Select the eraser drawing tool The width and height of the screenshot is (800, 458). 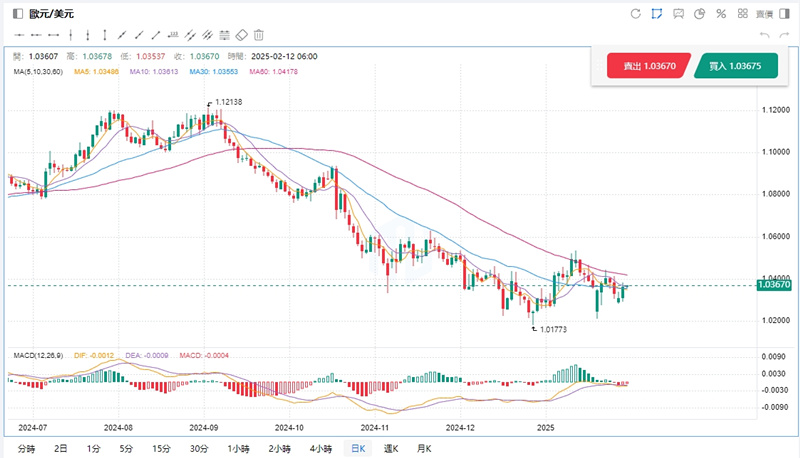242,35
